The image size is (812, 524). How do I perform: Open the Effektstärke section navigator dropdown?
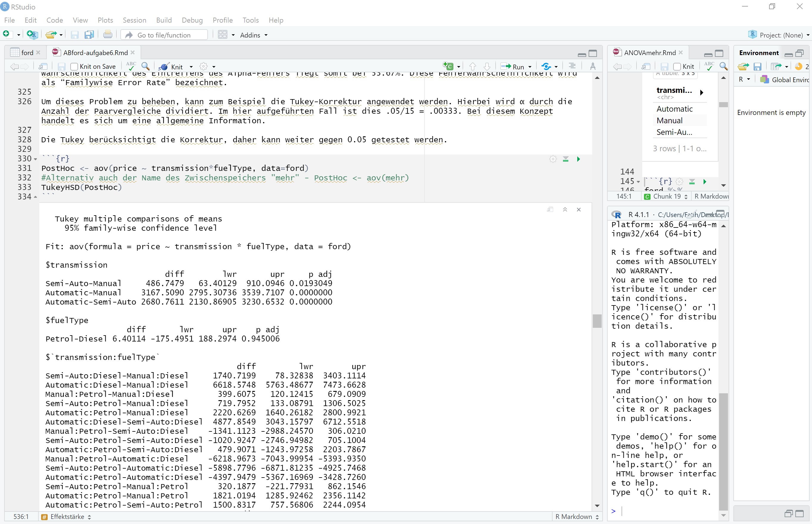[x=66, y=517]
